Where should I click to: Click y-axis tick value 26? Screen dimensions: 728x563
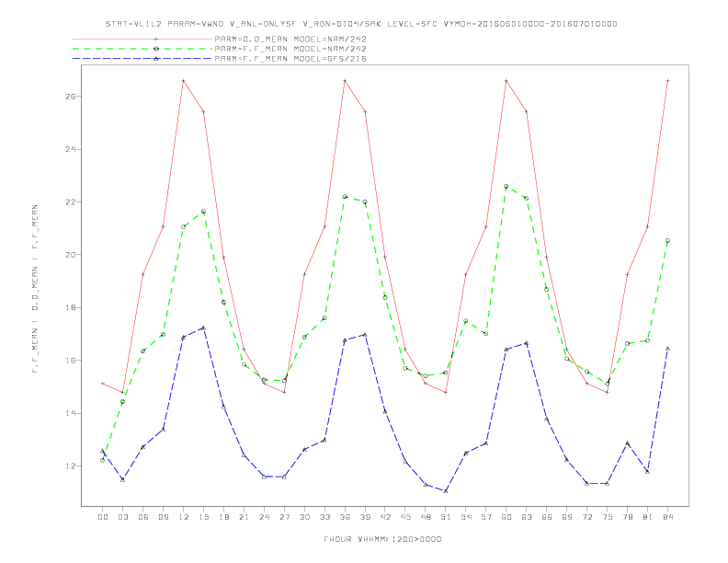click(72, 97)
